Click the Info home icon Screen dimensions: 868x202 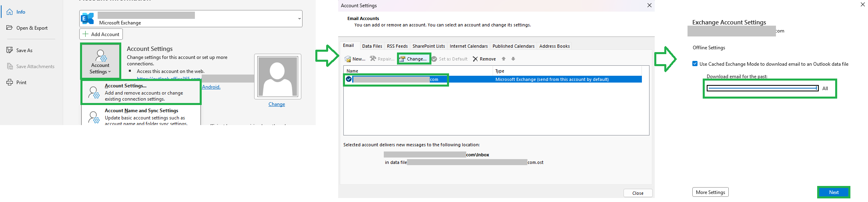point(10,12)
